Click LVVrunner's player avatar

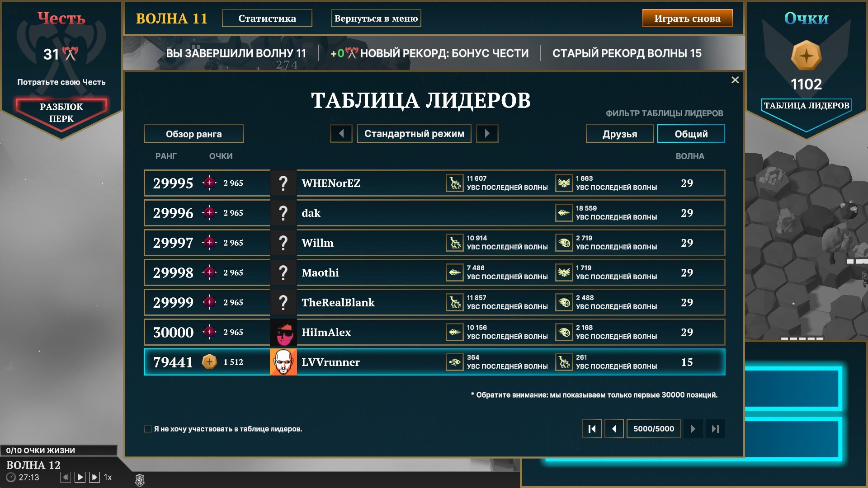(283, 362)
